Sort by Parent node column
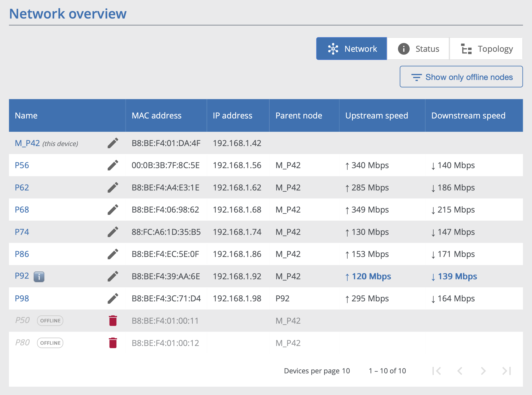 tap(304, 116)
